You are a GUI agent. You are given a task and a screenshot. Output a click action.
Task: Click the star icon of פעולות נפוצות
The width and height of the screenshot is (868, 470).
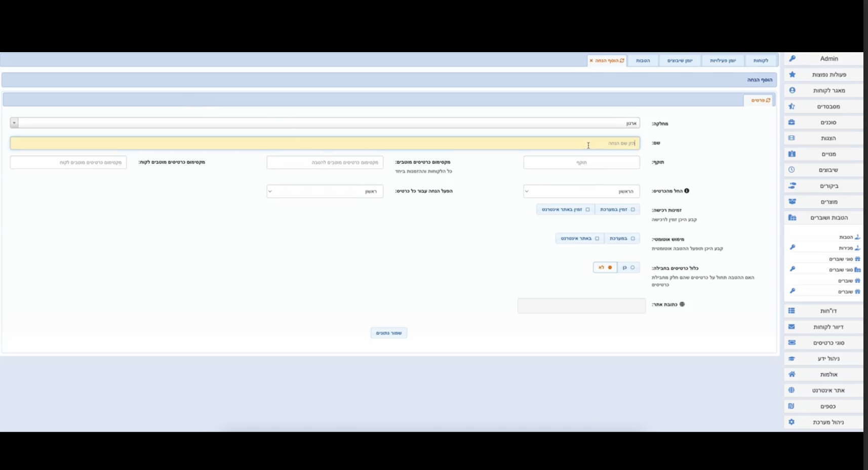pos(792,74)
